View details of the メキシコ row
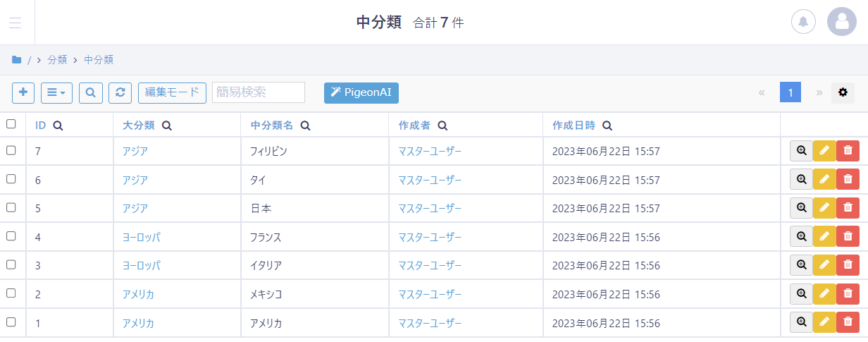 (x=801, y=294)
